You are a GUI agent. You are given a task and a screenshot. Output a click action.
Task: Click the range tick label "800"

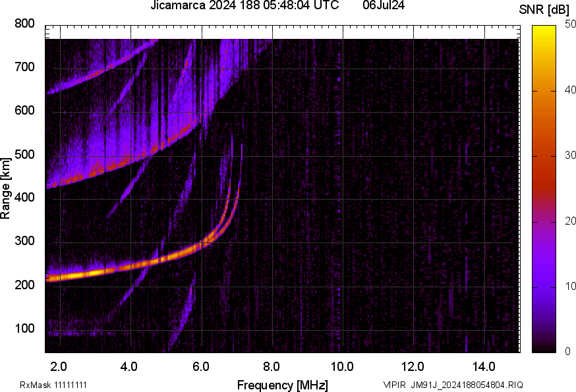(x=24, y=24)
